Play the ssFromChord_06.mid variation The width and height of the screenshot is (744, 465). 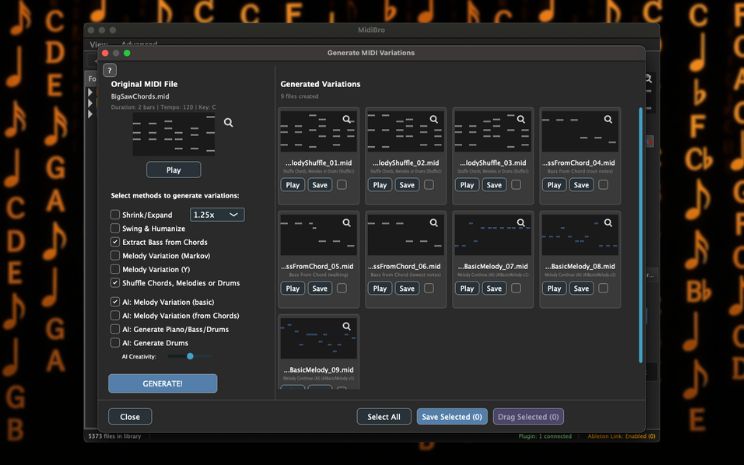[x=380, y=288]
